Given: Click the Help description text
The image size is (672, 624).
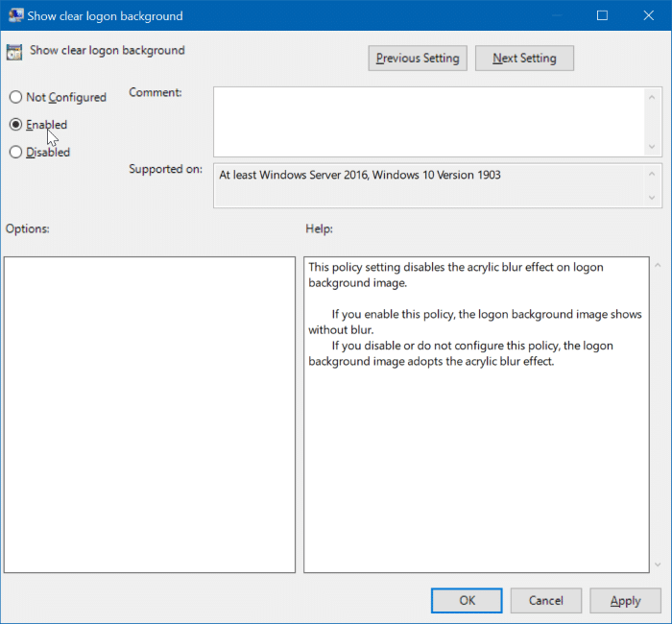Looking at the screenshot, I should (475, 314).
